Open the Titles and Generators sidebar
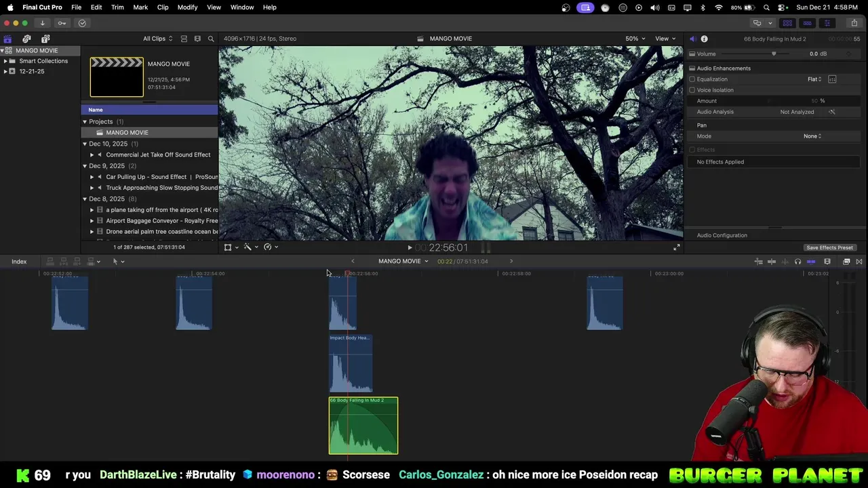This screenshot has height=488, width=868. click(45, 39)
